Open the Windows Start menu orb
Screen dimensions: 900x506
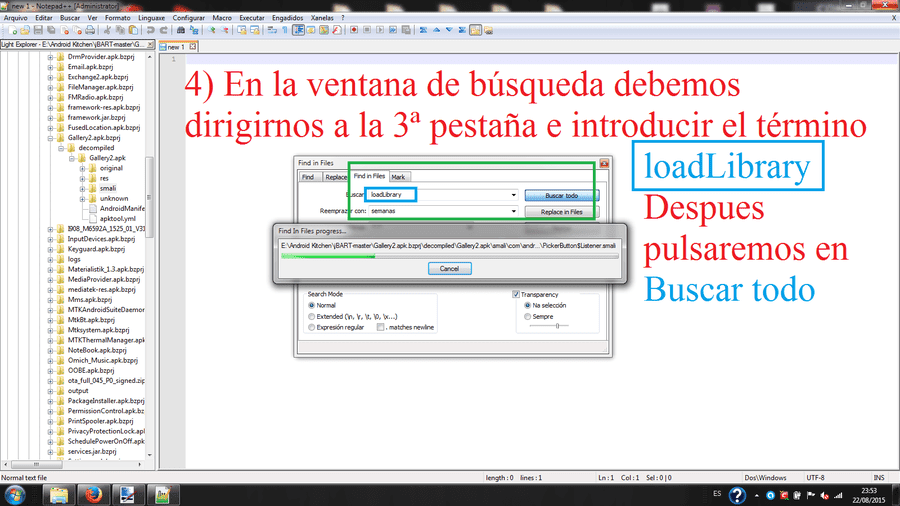coord(15,495)
